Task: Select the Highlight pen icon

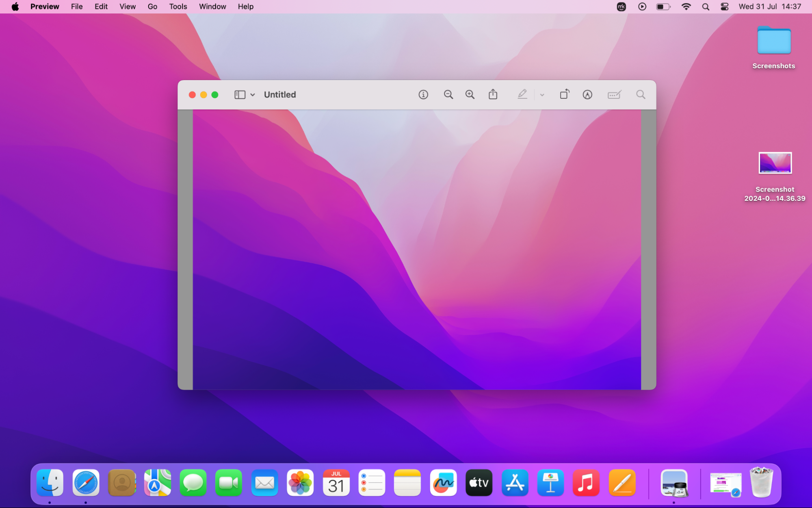Action: click(522, 95)
